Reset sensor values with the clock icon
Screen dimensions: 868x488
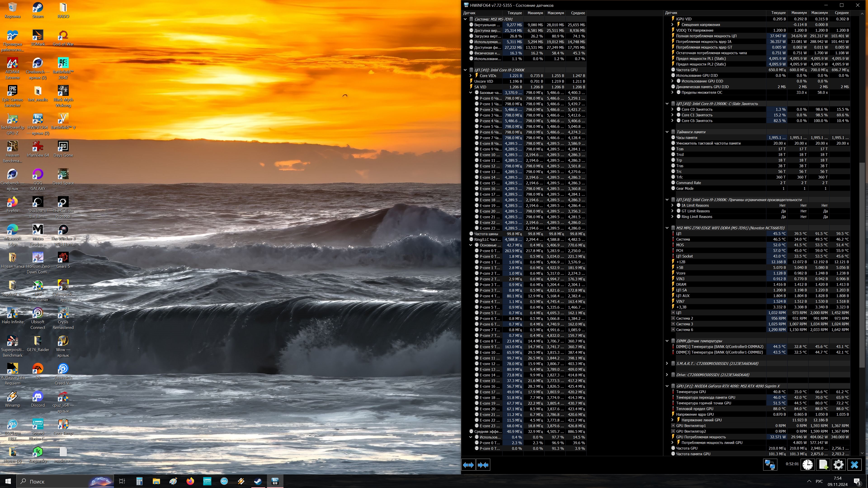click(x=807, y=465)
